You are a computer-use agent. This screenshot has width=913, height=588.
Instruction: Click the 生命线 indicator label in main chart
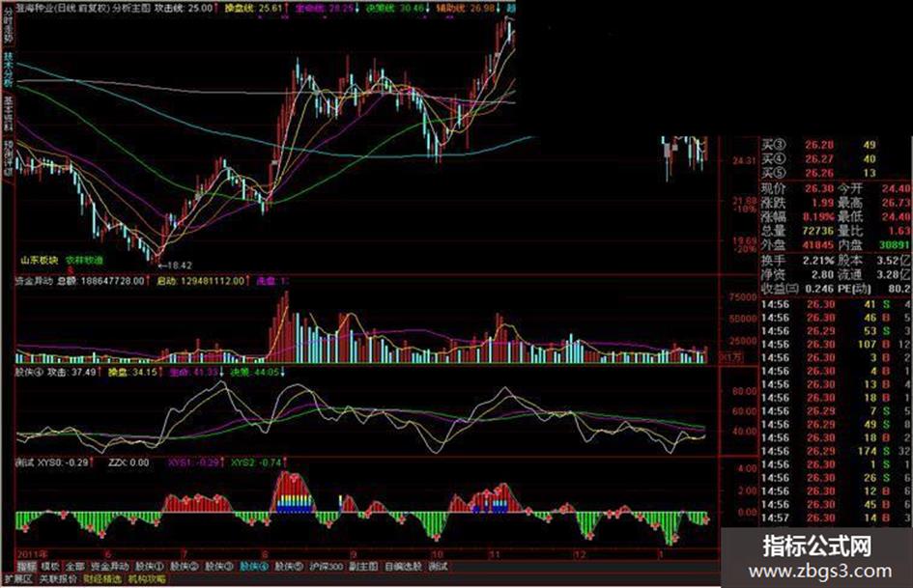tap(328, 8)
